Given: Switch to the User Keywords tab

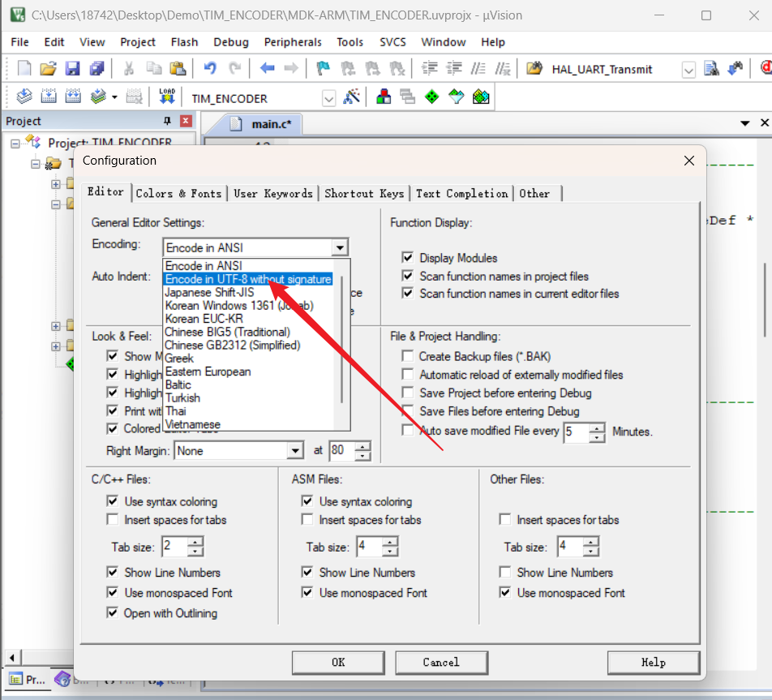Looking at the screenshot, I should click(273, 194).
